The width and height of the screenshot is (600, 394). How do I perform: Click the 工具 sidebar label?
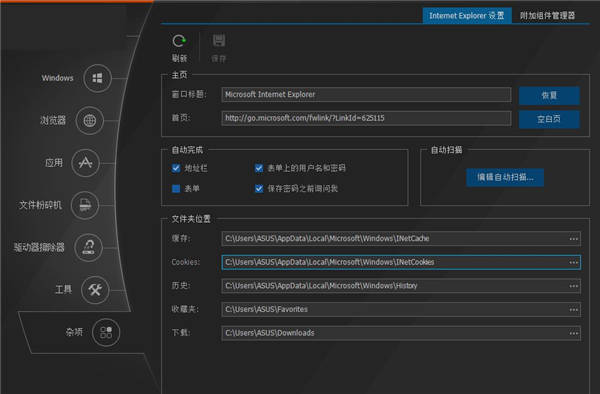click(x=64, y=290)
